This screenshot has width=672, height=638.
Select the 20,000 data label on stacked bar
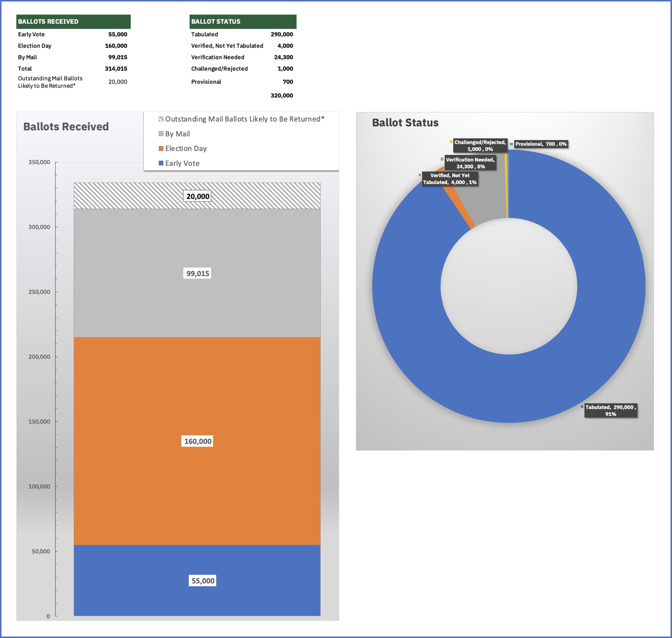pos(197,196)
